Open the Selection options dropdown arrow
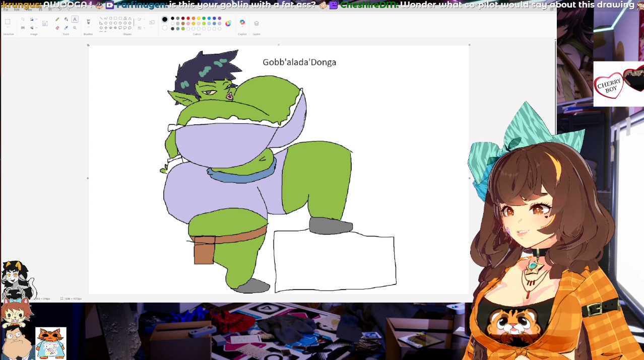 coord(8,27)
